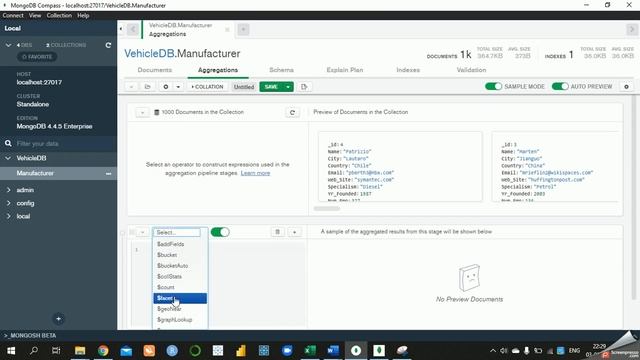Viewport: 640px width, 360px height.
Task: Switch to the Explain Plan tab
Action: 344,70
